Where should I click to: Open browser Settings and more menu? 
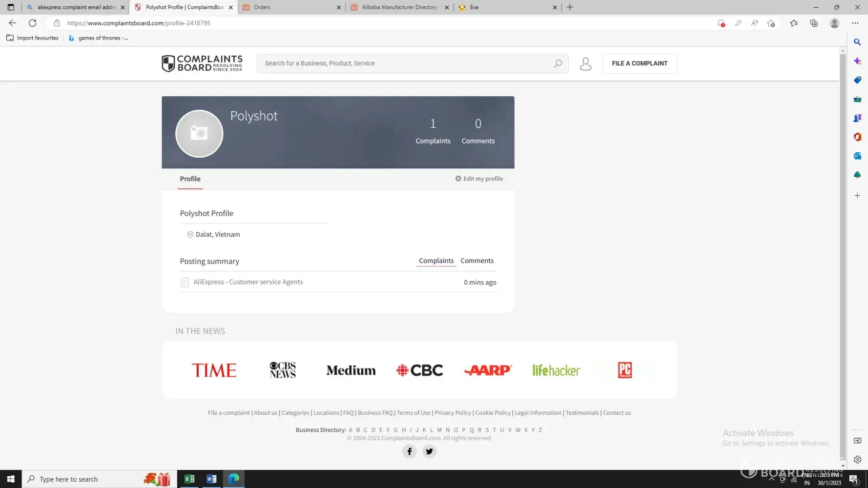(x=855, y=23)
